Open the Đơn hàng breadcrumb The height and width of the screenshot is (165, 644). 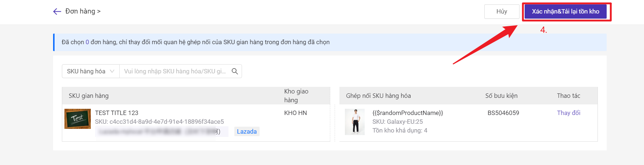[80, 11]
